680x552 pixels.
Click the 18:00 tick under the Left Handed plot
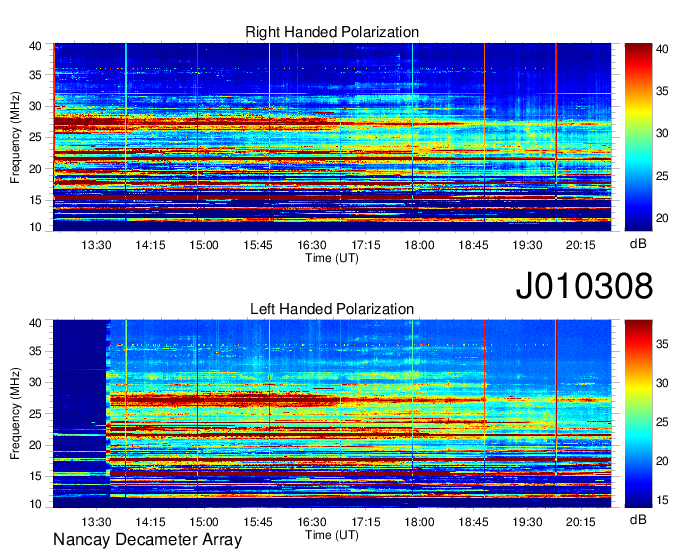[x=419, y=522]
